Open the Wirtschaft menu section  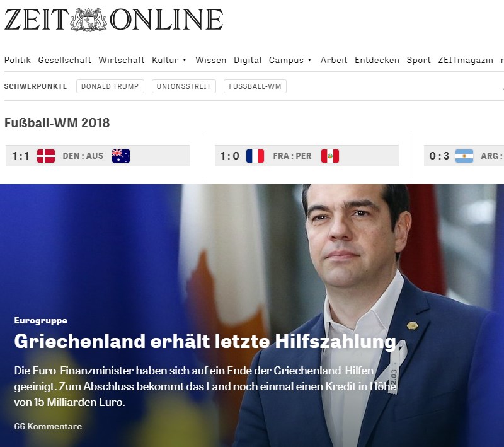[122, 60]
